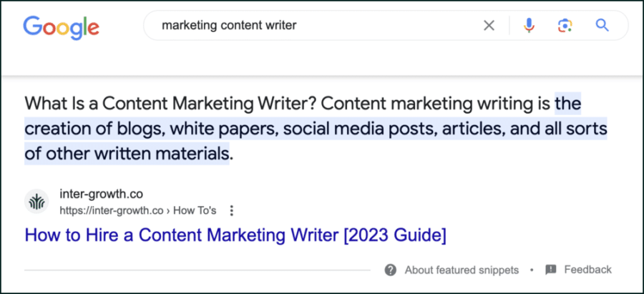The height and width of the screenshot is (294, 644).
Task: Start voice search with microphone icon
Action: click(529, 26)
